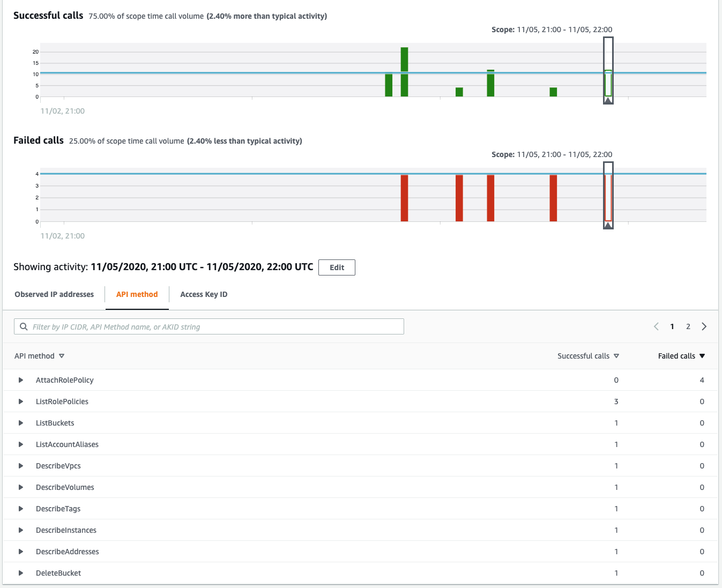Screen dimensions: 722x588
Task: Click the next page chevron
Action: pos(704,326)
